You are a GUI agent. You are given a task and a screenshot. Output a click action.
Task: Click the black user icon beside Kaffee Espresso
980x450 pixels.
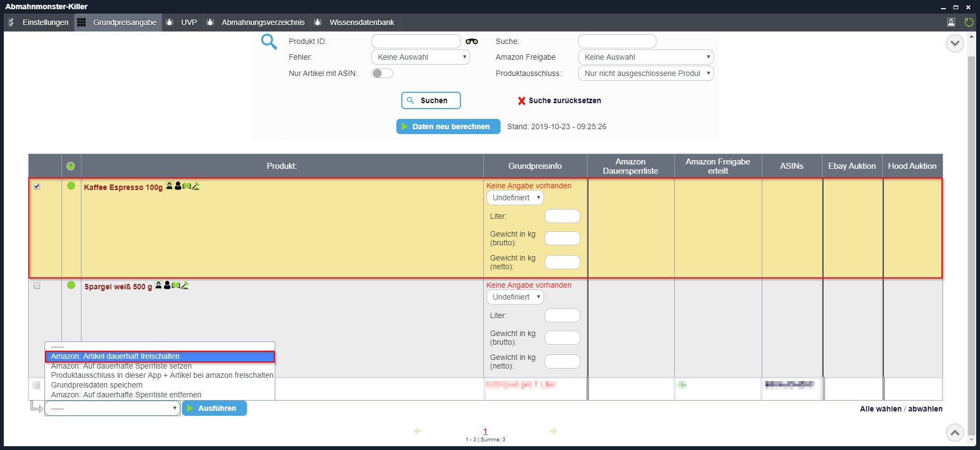[x=178, y=186]
